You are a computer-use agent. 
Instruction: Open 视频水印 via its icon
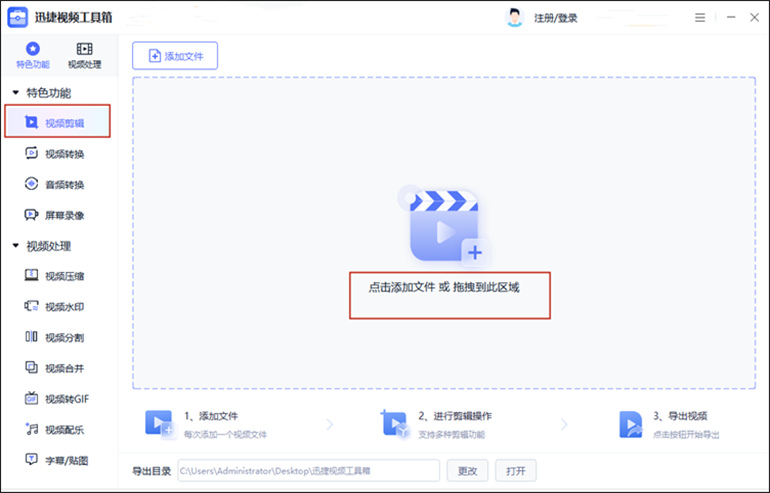click(31, 306)
